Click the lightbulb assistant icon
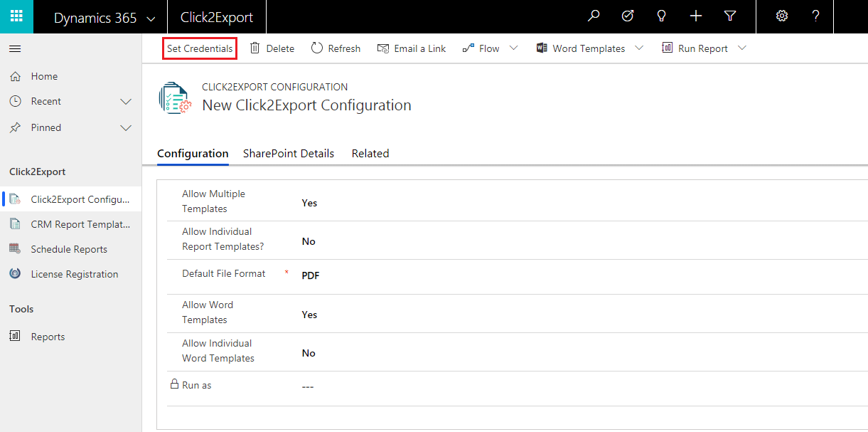This screenshot has width=868, height=432. 662,16
